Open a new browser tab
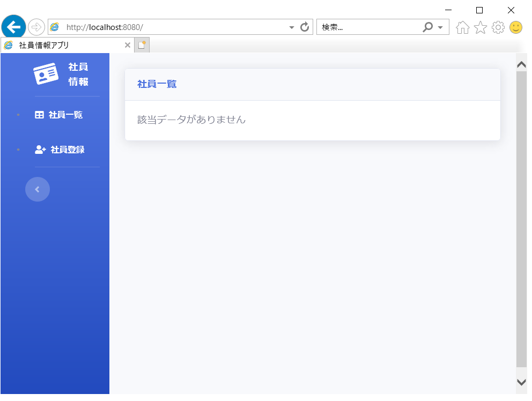532x401 pixels. pos(141,45)
